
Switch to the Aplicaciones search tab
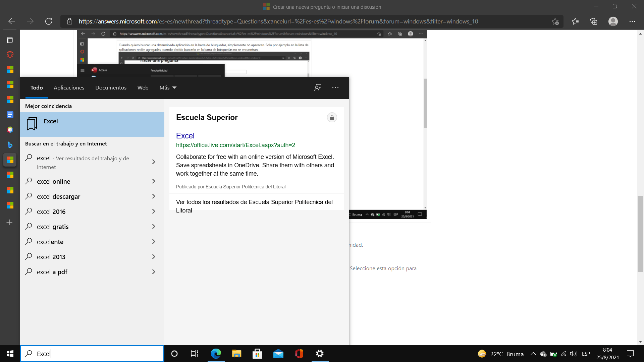[x=69, y=87]
